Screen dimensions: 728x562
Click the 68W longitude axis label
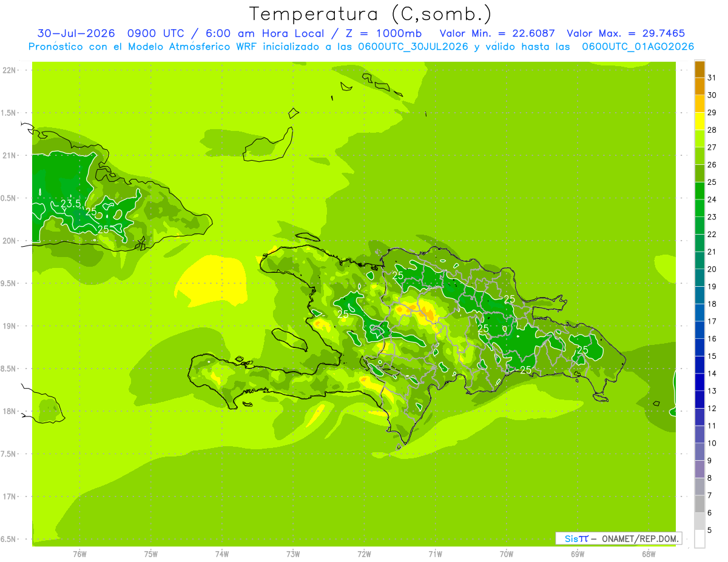pyautogui.click(x=648, y=554)
